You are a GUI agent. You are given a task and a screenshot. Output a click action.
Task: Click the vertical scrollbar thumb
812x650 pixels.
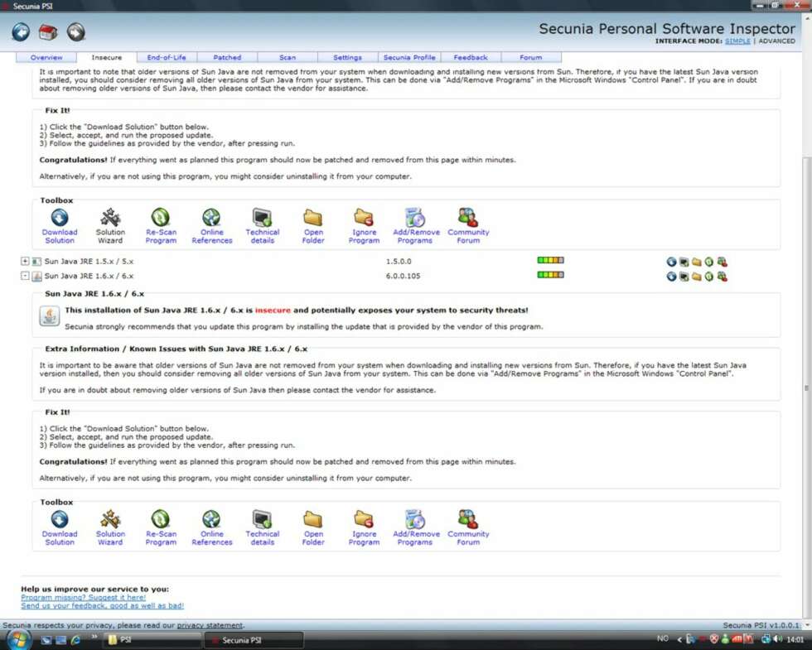pos(807,388)
